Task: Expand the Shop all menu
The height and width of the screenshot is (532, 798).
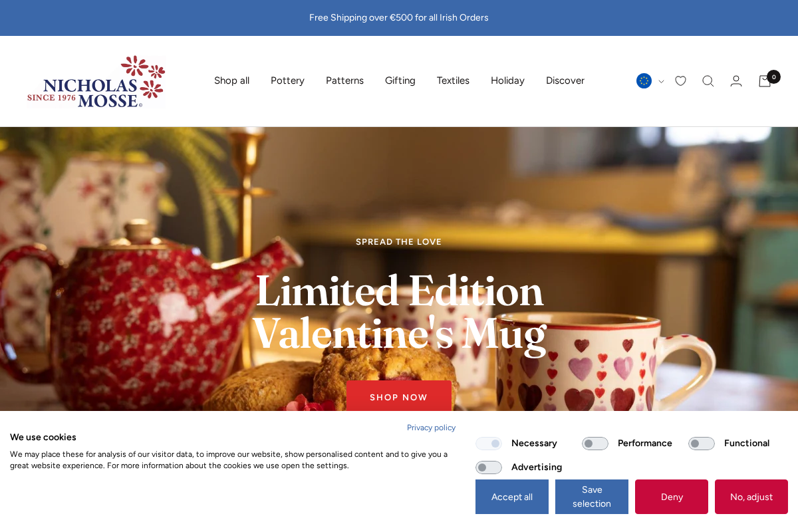Action: coord(231,80)
